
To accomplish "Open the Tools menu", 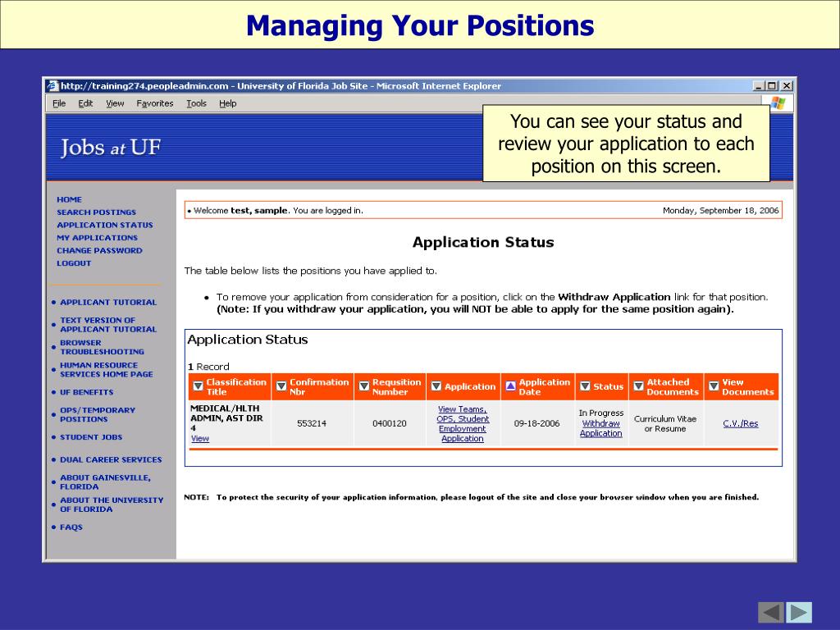I will pos(196,103).
